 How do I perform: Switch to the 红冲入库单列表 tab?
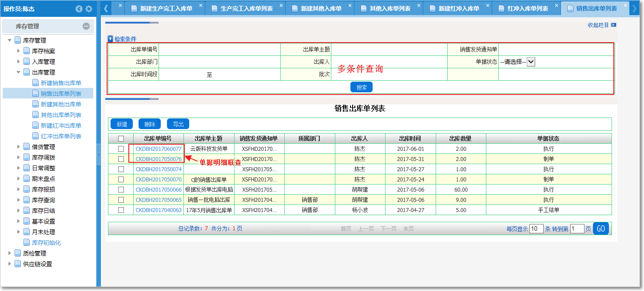pyautogui.click(x=527, y=8)
